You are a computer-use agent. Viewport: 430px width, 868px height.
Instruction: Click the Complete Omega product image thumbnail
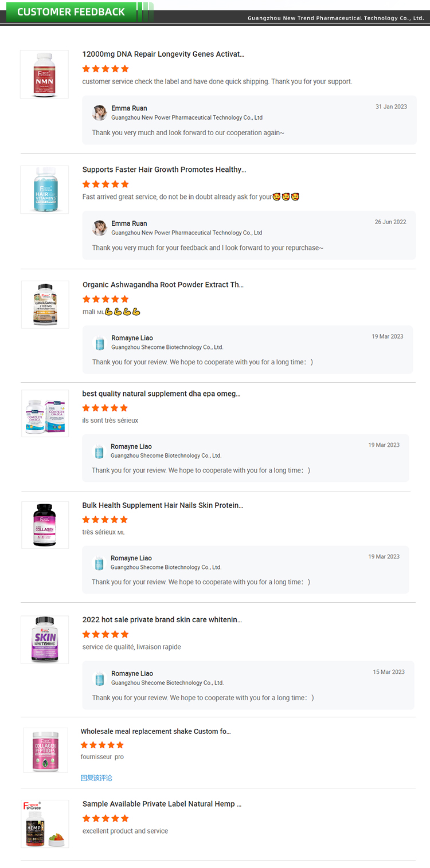click(44, 413)
